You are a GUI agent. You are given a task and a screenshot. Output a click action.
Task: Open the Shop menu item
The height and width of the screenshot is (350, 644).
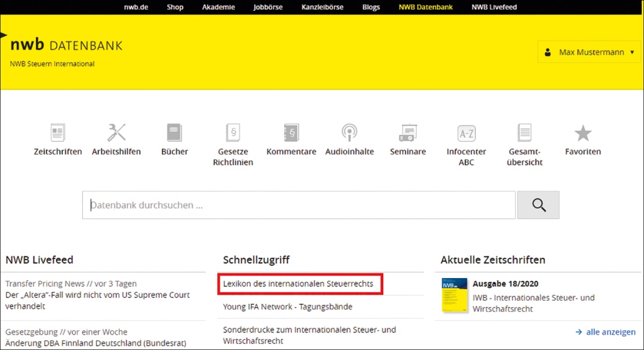click(175, 7)
